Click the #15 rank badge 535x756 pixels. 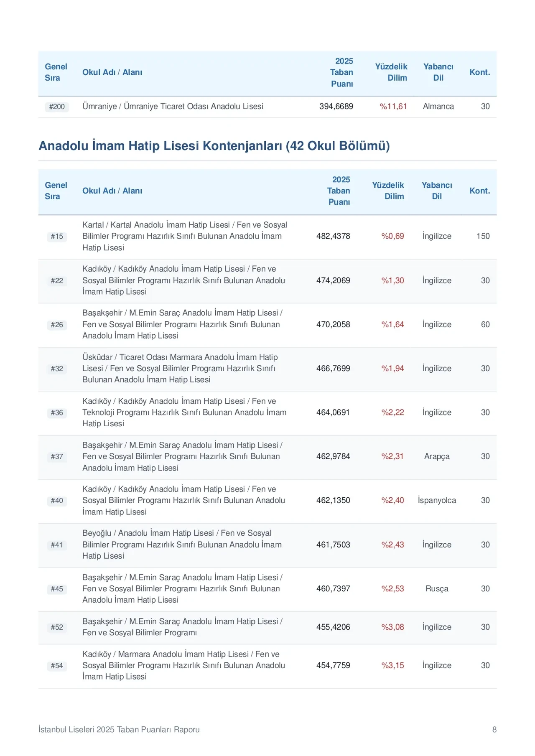(x=57, y=236)
